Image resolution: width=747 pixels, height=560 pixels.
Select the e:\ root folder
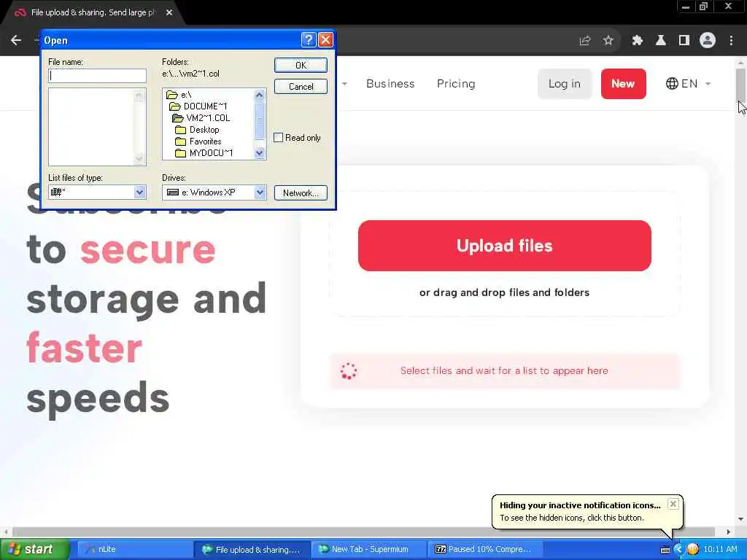coord(179,95)
